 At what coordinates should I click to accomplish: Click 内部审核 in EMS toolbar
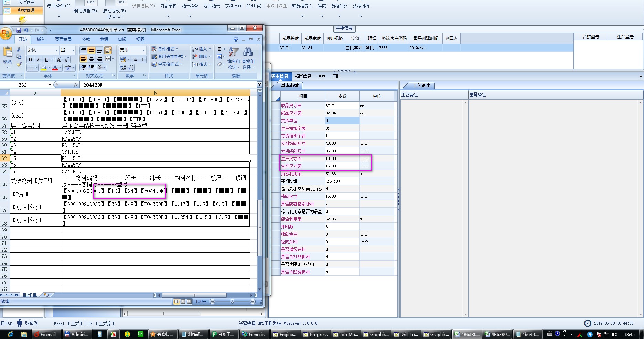[168, 6]
